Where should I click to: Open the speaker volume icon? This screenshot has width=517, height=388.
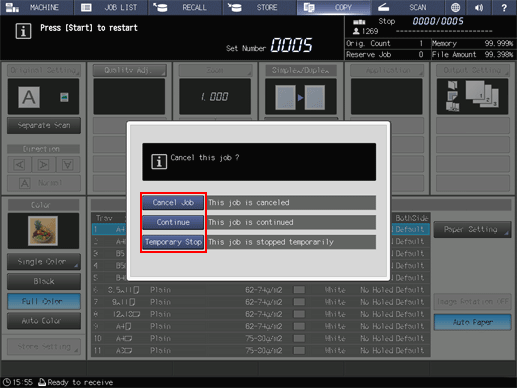pos(479,7)
